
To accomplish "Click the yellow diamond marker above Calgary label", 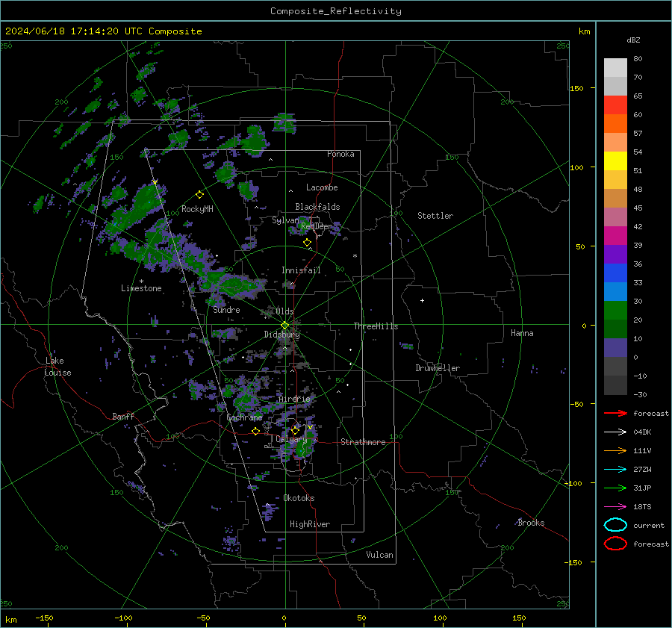I will click(295, 430).
